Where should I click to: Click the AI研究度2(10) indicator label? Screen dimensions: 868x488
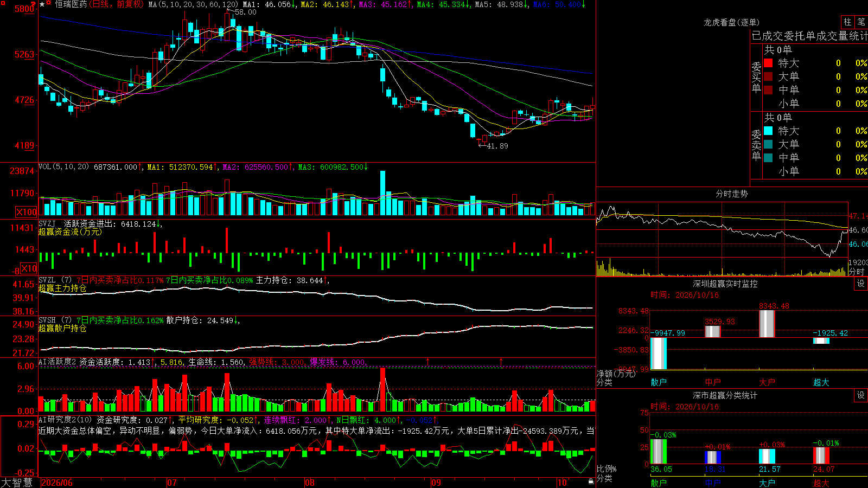pyautogui.click(x=66, y=420)
